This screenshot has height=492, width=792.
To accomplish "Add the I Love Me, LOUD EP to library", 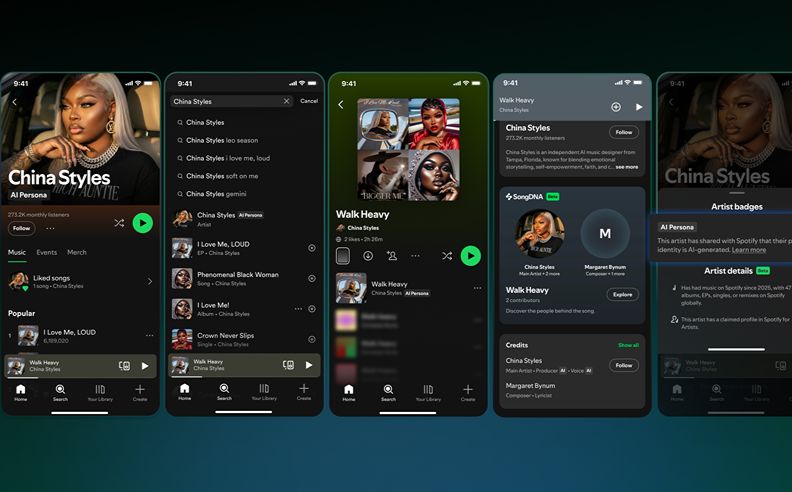I will [x=312, y=248].
